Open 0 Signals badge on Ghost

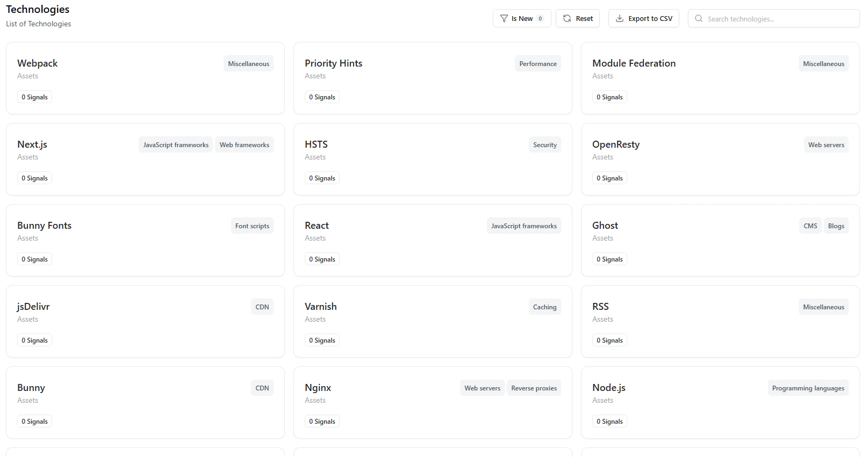point(609,259)
